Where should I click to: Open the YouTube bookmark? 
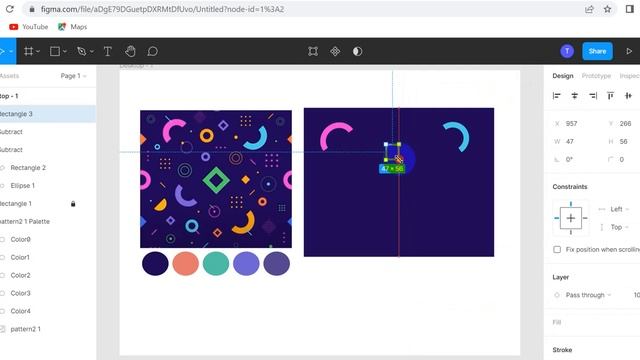tap(29, 27)
